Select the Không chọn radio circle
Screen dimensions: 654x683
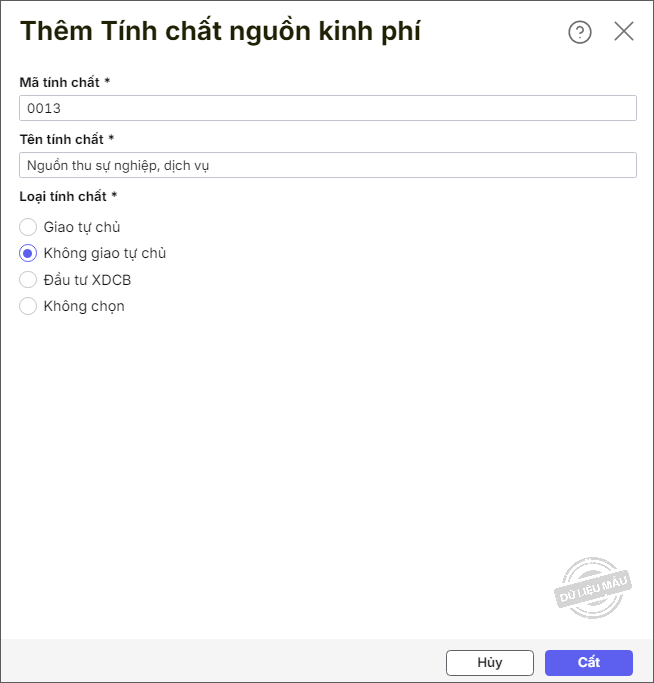coord(28,306)
